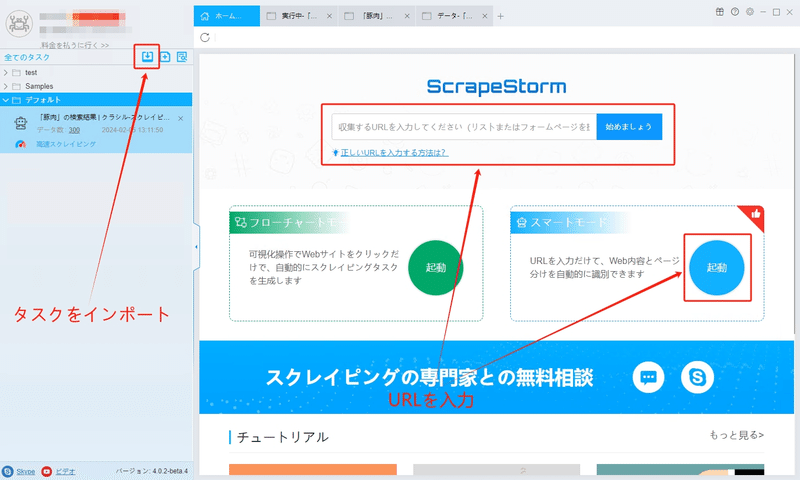Click the Skype icon in the bottom status bar
This screenshot has width=800, height=480.
click(x=8, y=471)
